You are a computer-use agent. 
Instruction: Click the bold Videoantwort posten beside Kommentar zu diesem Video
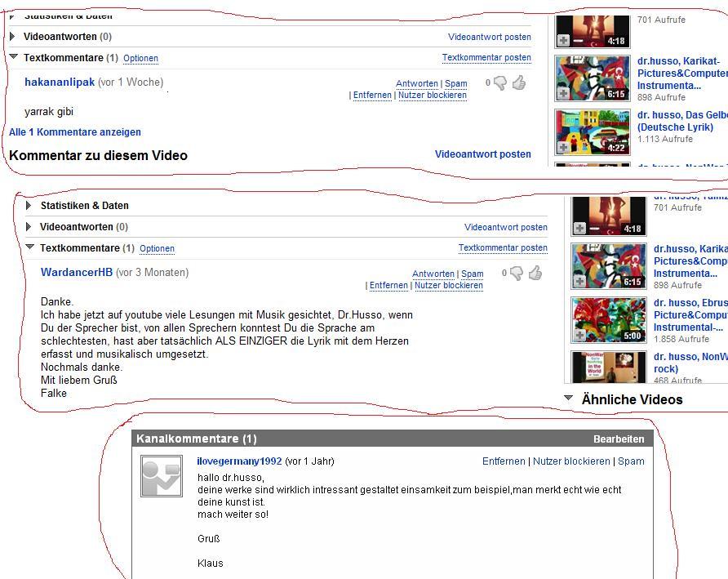[x=483, y=154]
